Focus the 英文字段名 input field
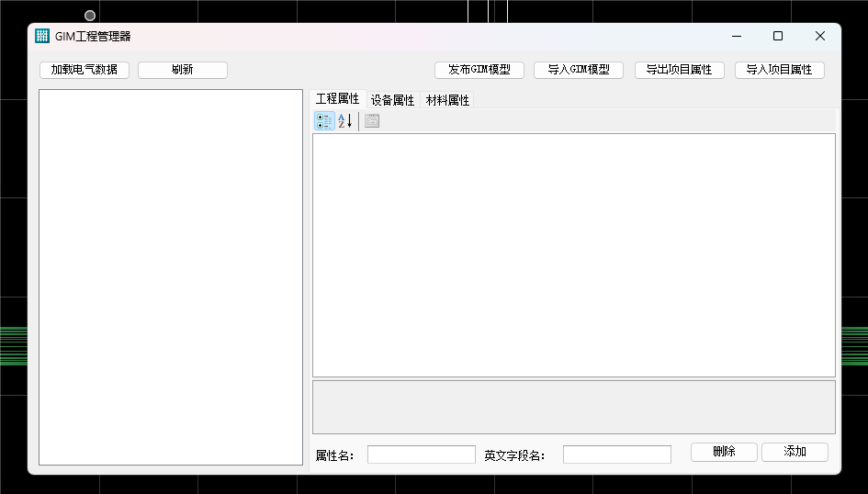 [617, 455]
